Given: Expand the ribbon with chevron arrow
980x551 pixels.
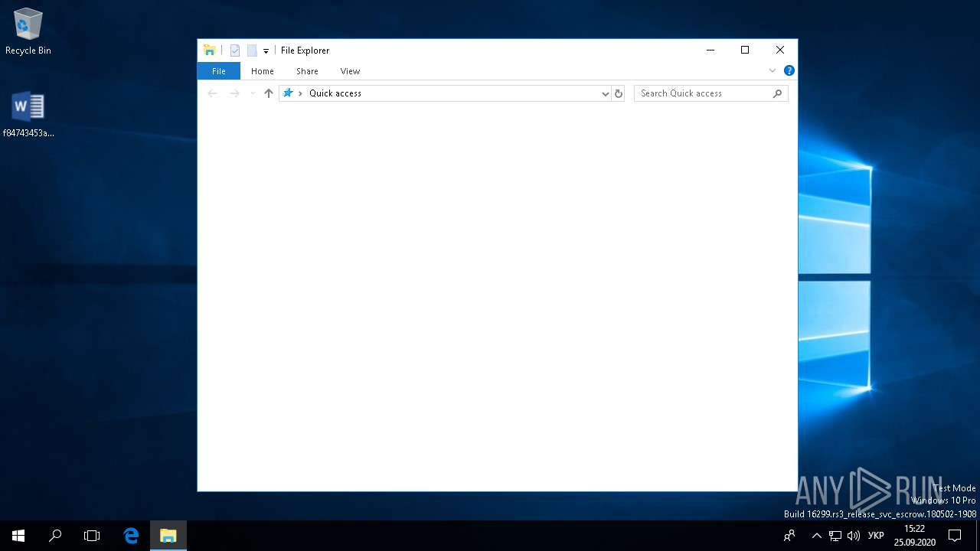Looking at the screenshot, I should point(773,70).
